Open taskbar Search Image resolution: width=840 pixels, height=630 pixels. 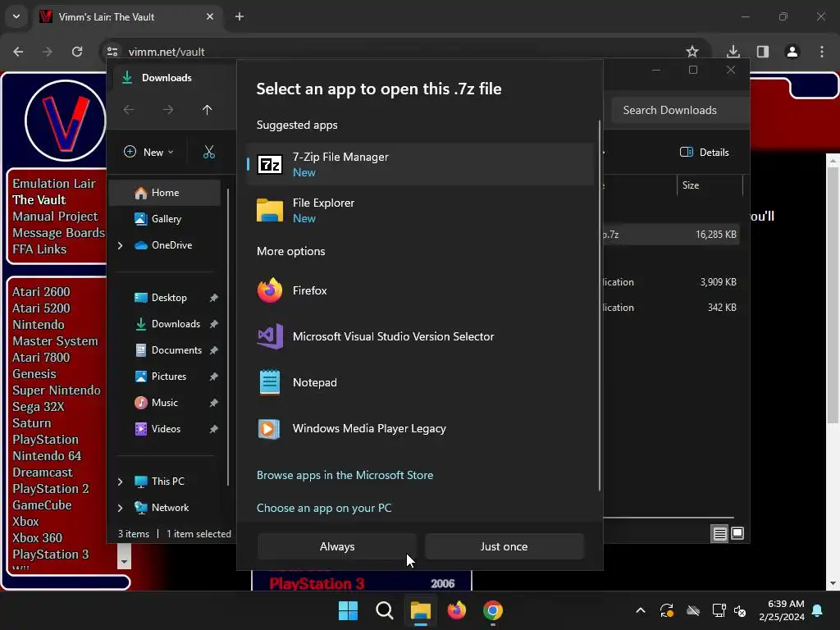pos(384,610)
